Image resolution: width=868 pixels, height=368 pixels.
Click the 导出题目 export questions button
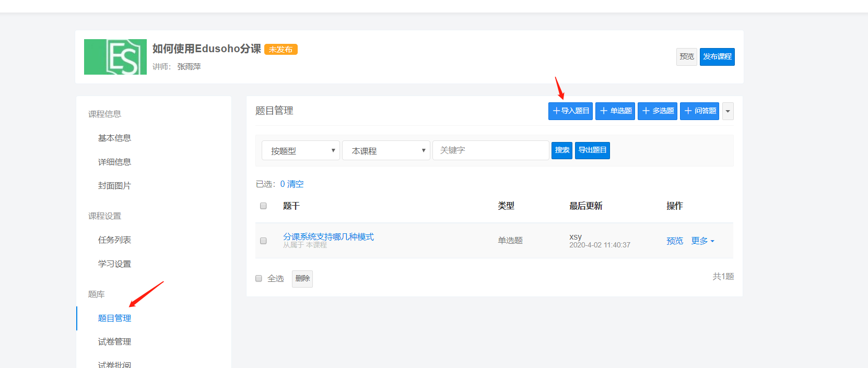click(592, 150)
